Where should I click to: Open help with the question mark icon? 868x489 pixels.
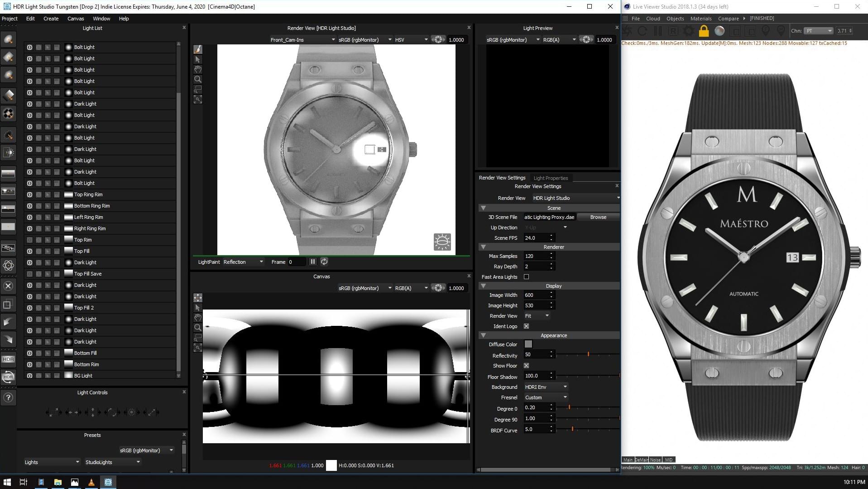pos(8,398)
